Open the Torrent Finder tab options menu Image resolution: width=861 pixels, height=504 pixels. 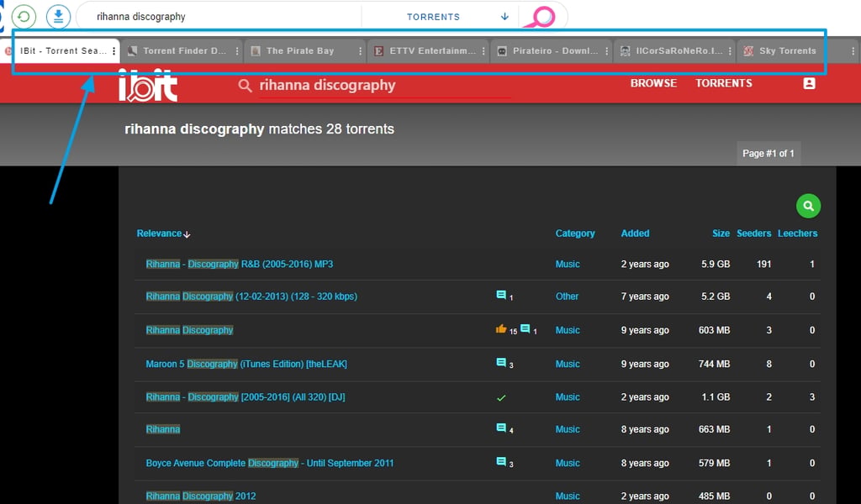point(236,51)
